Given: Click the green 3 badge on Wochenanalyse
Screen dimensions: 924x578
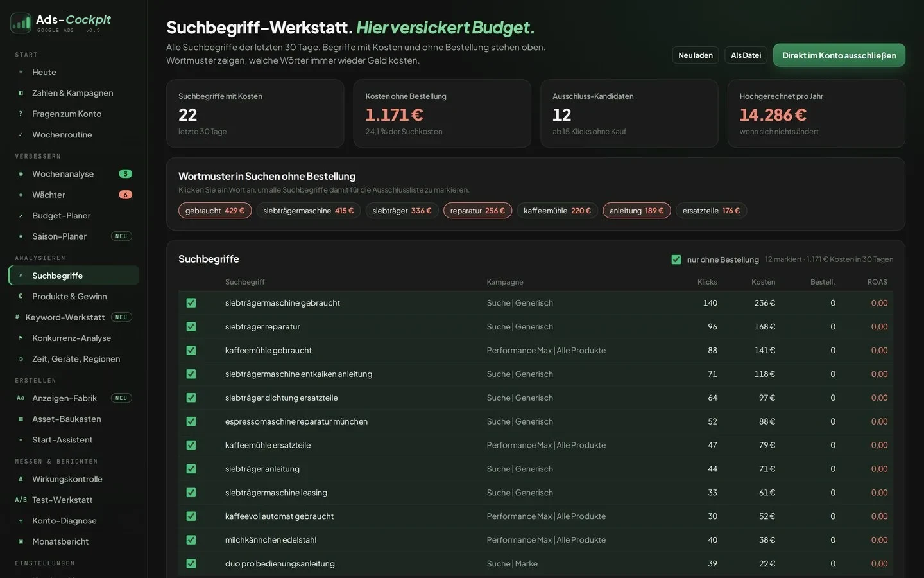Looking at the screenshot, I should click(x=126, y=174).
